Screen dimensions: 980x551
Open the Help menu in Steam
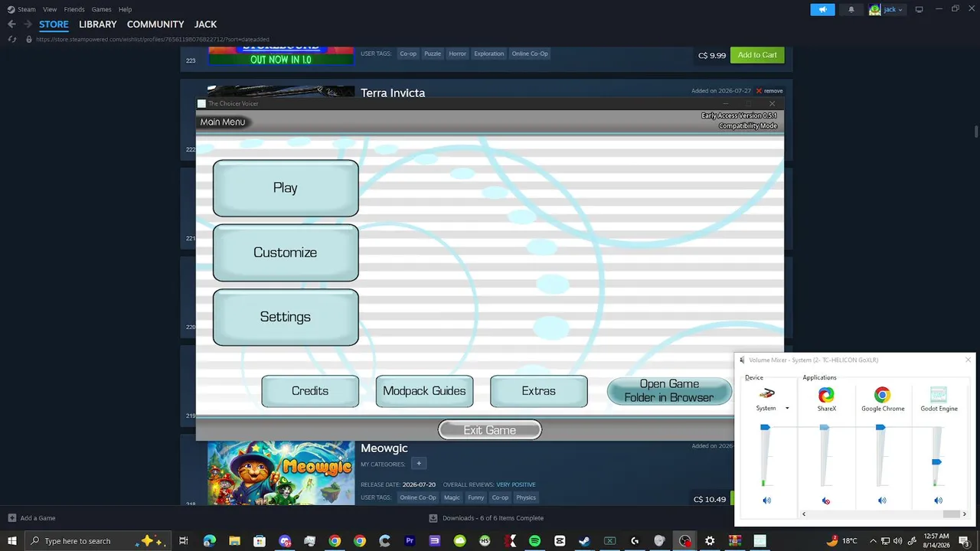coord(125,9)
